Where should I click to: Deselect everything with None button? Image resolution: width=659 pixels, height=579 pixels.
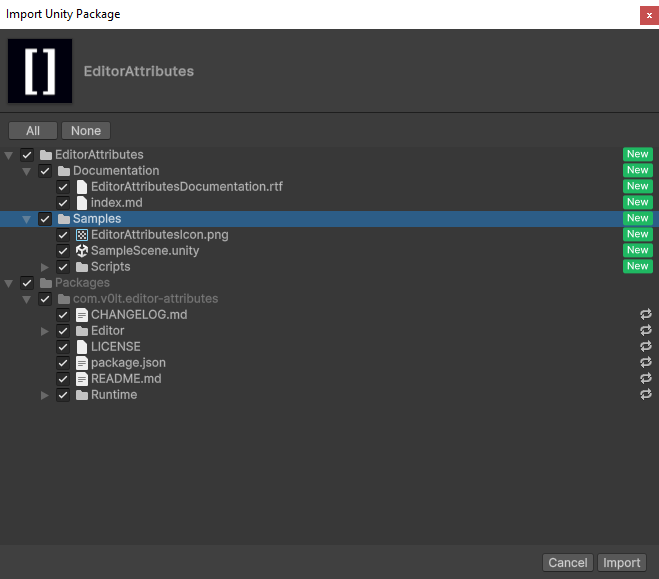[x=86, y=131]
